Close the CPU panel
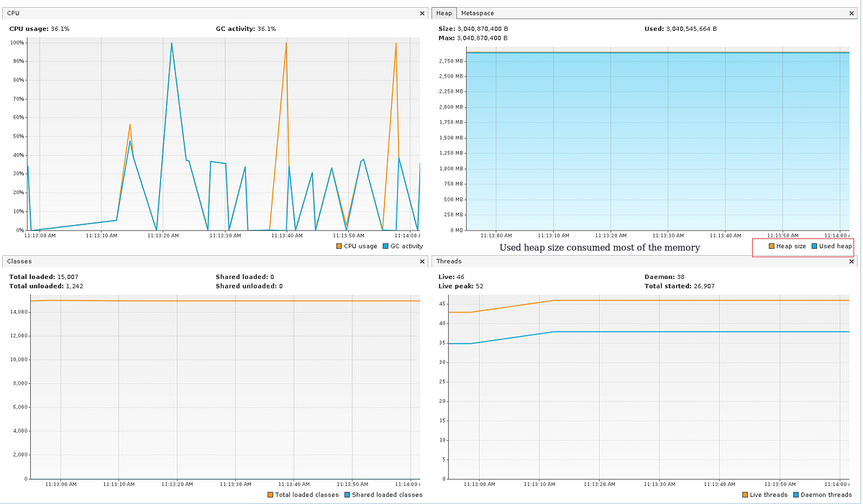 [423, 13]
